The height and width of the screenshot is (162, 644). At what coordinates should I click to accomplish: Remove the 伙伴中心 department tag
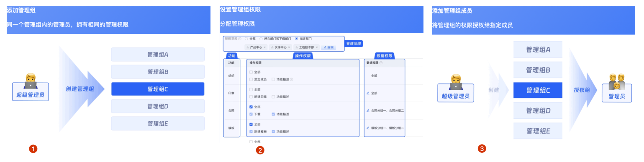coord(289,47)
